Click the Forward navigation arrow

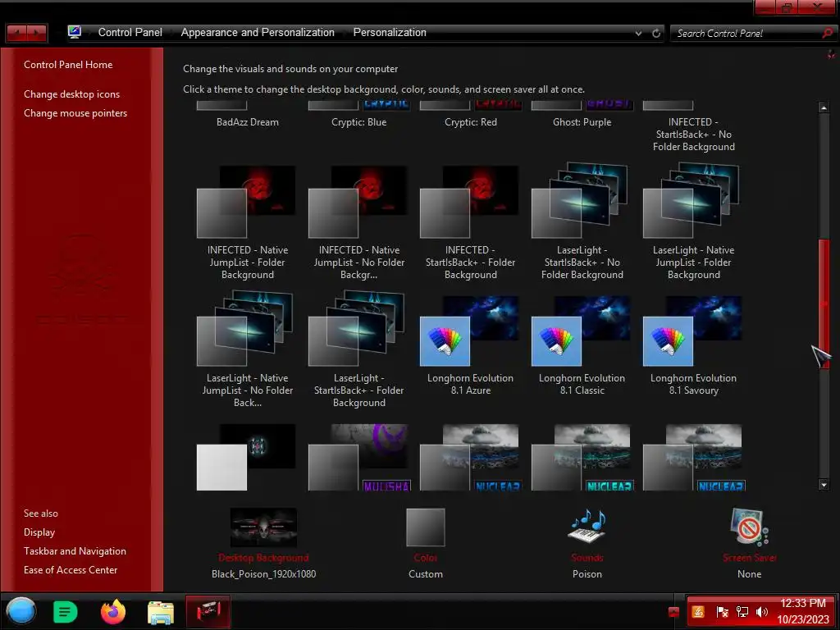[x=37, y=33]
